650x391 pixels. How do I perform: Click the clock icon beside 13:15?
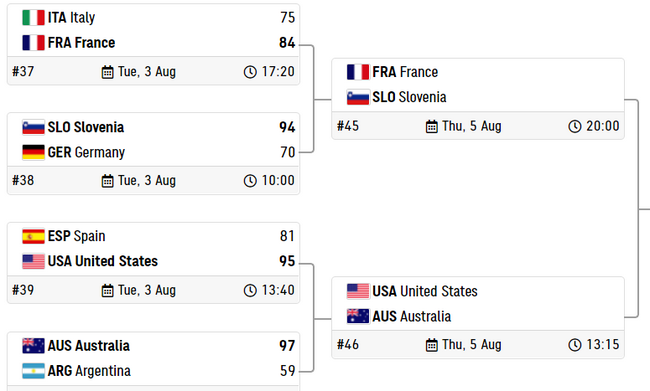coord(575,345)
